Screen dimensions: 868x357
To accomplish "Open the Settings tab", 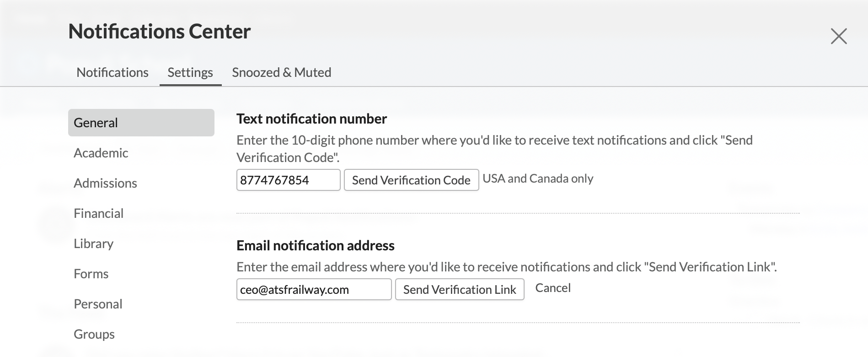I will (190, 72).
